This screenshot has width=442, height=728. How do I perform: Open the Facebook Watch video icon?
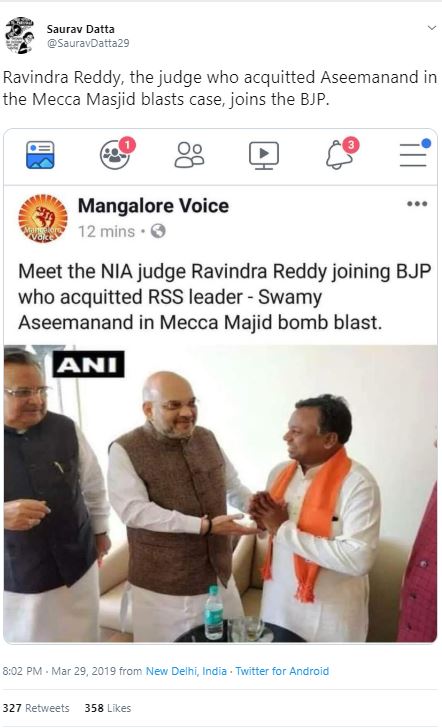click(x=264, y=155)
